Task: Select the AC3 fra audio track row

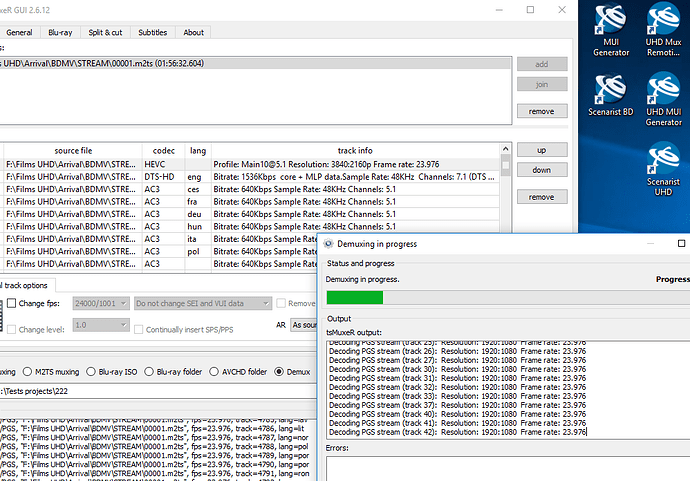Action: (x=250, y=202)
